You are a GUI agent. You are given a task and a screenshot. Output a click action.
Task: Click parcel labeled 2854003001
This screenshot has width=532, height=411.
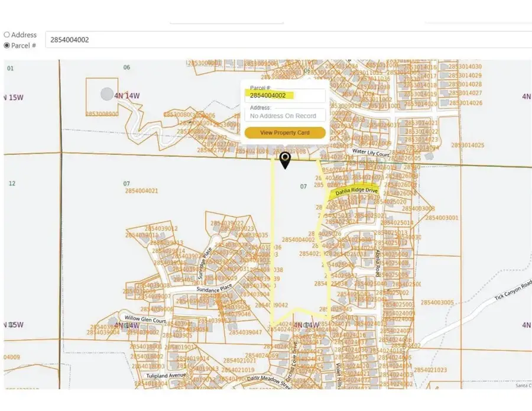442,218
